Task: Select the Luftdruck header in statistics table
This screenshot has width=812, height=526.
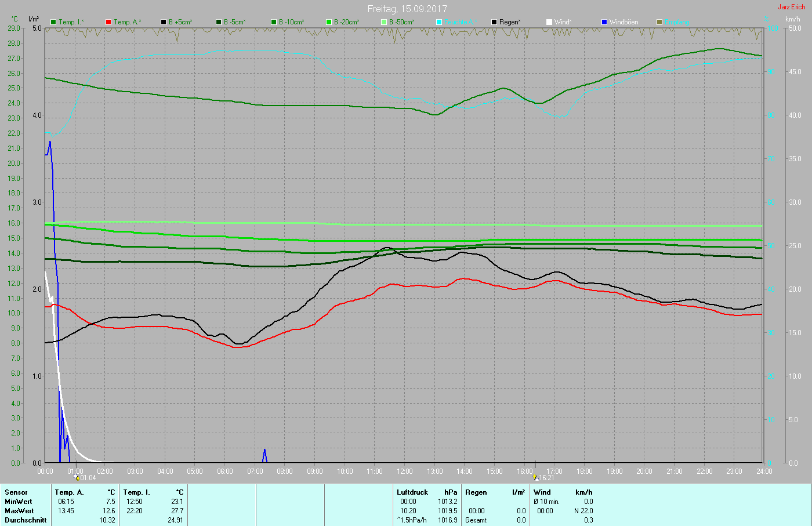Action: (412, 492)
